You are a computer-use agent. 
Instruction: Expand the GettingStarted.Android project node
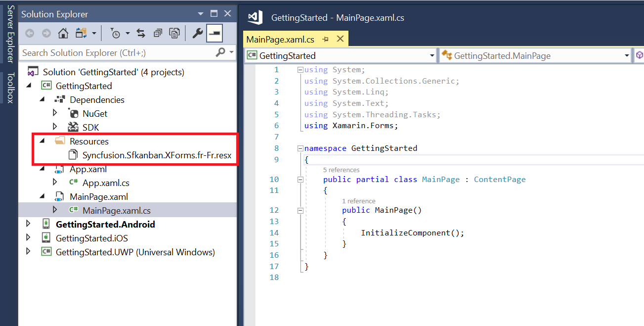coord(28,224)
